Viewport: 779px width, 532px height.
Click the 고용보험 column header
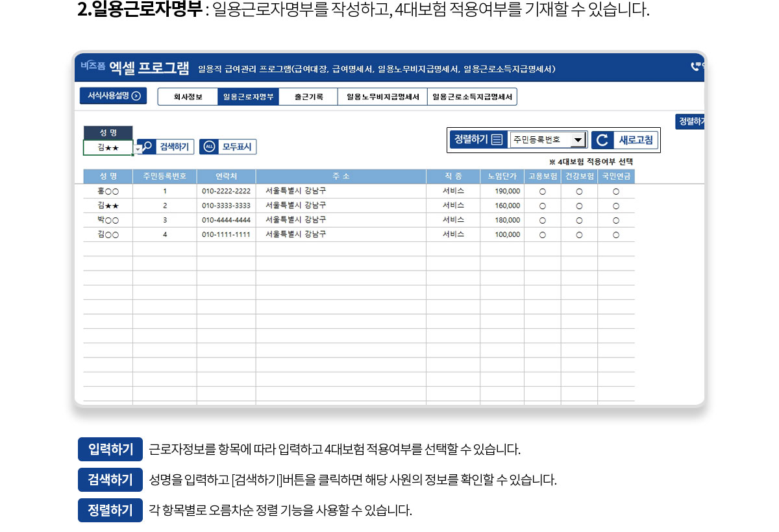[543, 176]
